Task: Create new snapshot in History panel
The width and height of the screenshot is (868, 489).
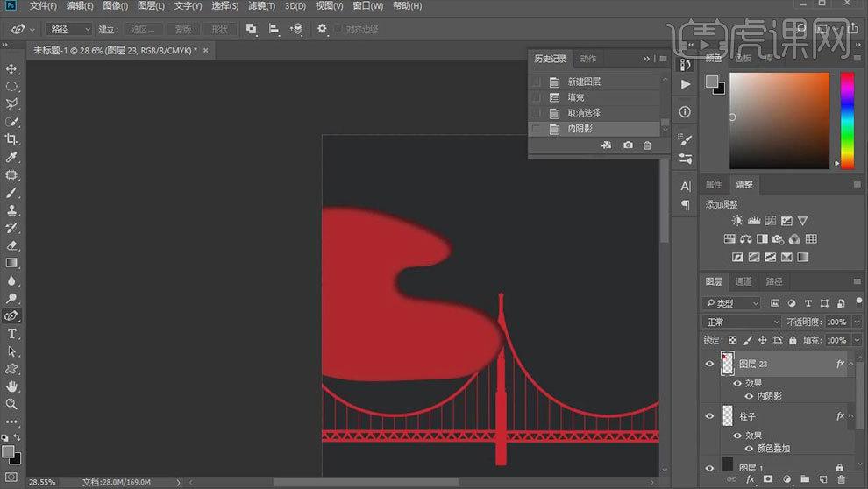Action: [x=628, y=145]
